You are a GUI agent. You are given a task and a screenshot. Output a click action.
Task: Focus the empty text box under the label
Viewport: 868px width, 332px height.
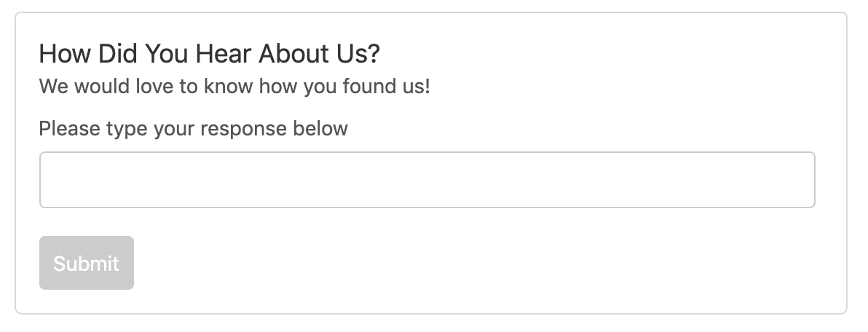click(427, 180)
